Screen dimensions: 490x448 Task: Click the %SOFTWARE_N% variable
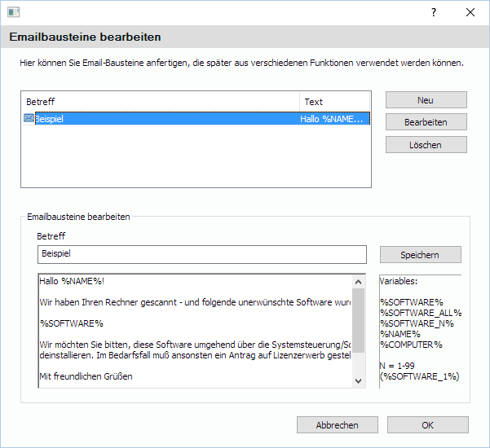(417, 323)
